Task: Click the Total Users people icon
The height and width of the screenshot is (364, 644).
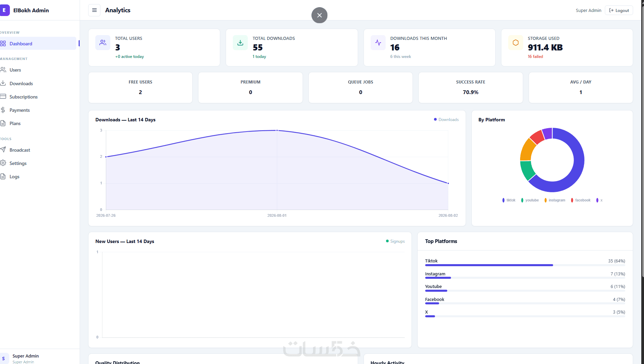Action: [103, 43]
